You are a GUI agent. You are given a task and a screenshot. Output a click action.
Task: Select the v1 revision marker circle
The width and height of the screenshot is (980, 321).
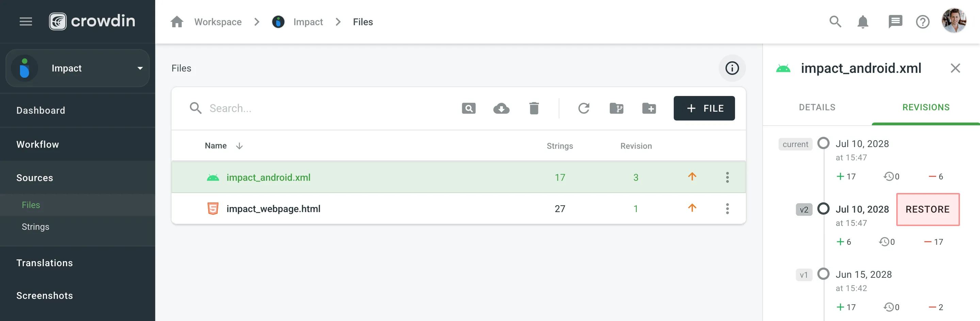click(x=823, y=274)
